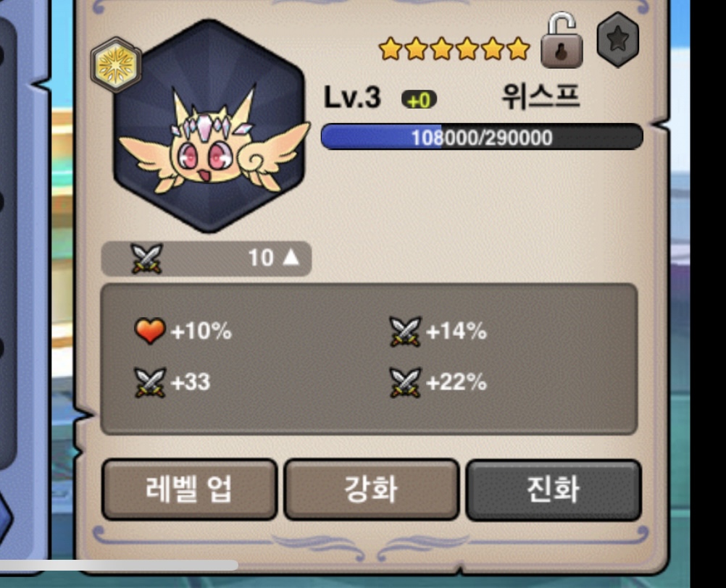Click the horizontal scrollbar at the bottom

[119, 565]
